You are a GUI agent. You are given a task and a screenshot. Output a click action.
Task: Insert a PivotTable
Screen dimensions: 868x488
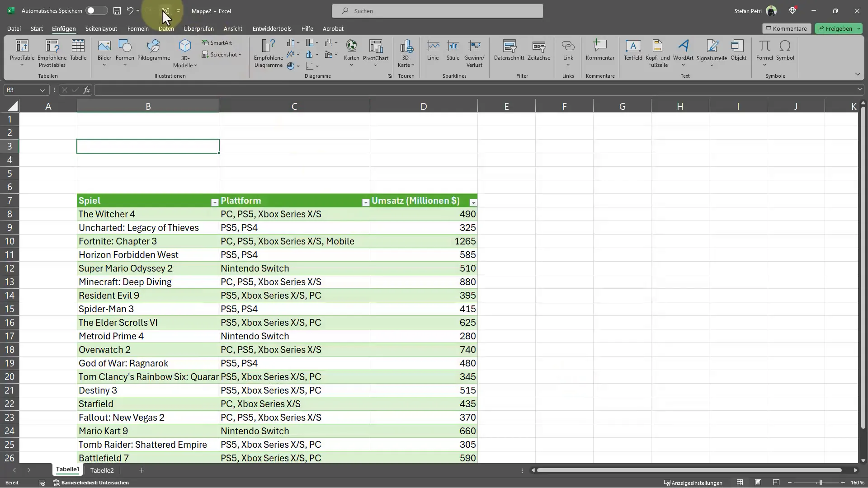[22, 53]
